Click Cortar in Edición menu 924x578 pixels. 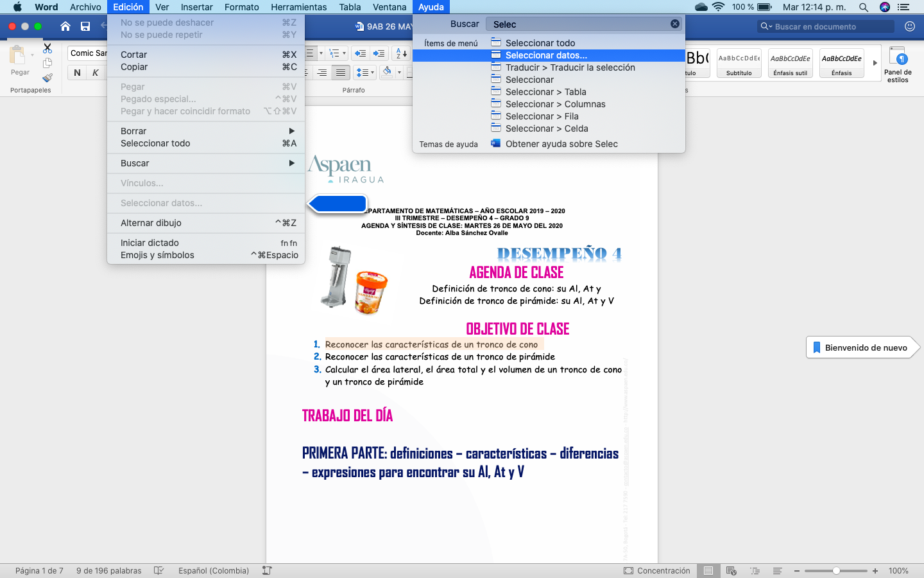point(206,55)
